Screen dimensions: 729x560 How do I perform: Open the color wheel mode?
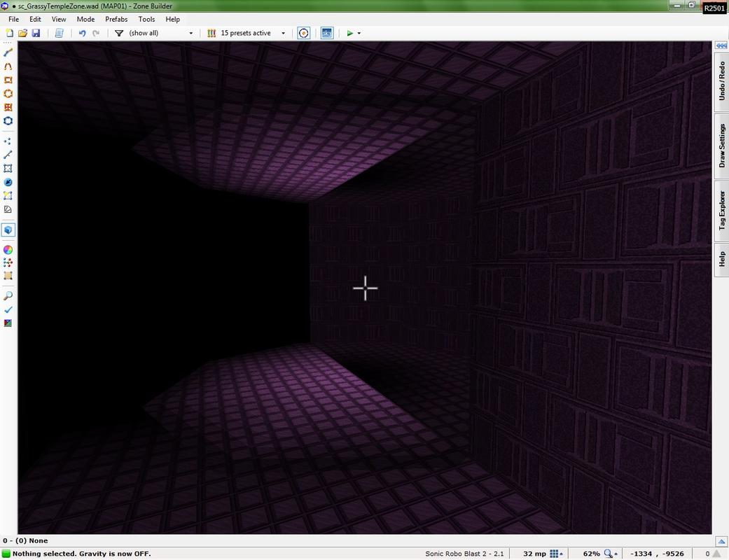tap(8, 250)
